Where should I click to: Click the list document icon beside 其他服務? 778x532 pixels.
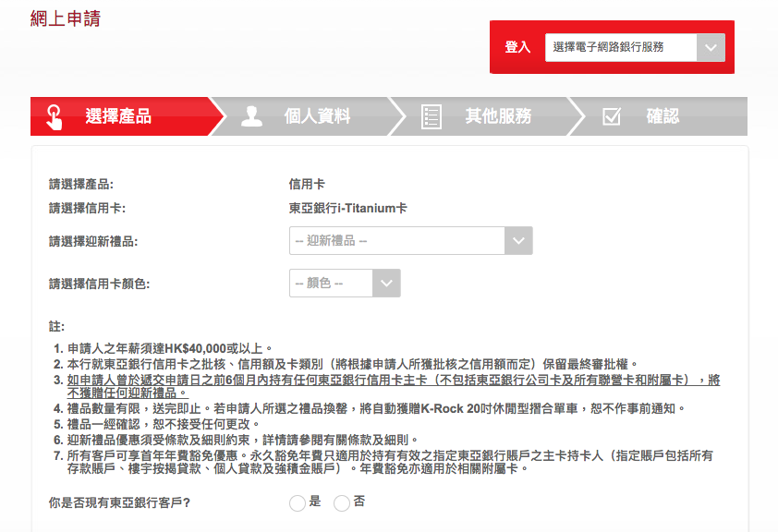point(432,116)
